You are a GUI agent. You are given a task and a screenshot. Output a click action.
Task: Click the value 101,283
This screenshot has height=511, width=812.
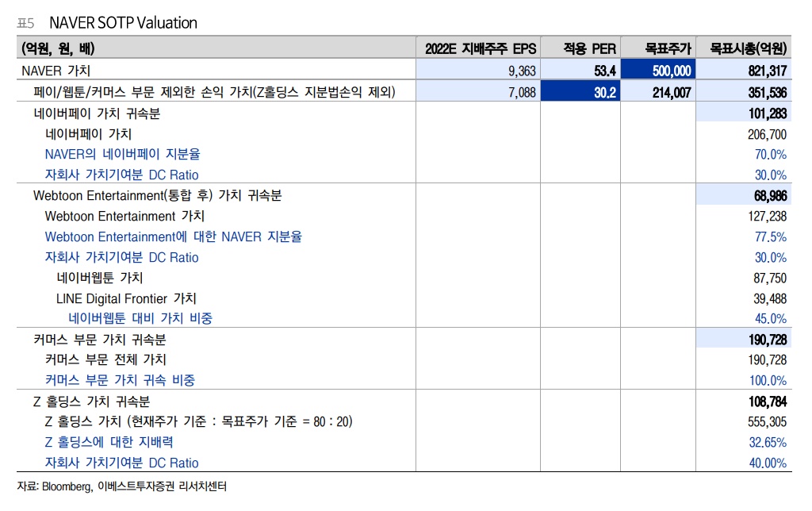tap(768, 113)
